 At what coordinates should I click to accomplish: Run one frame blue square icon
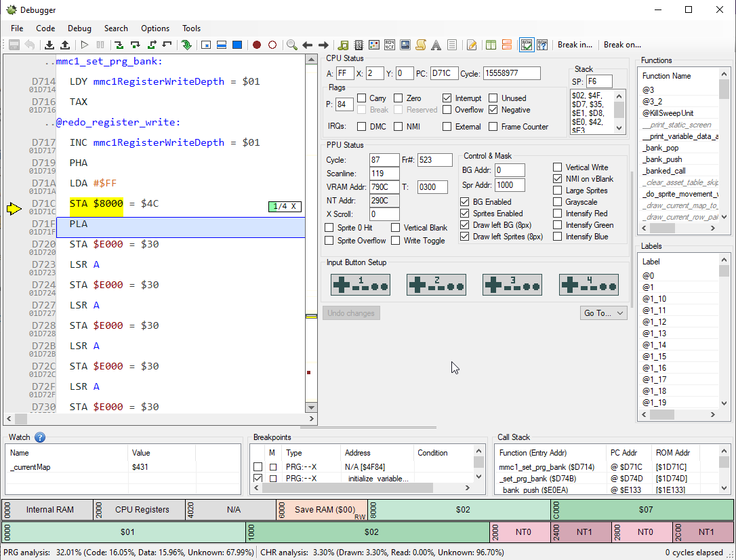point(237,45)
